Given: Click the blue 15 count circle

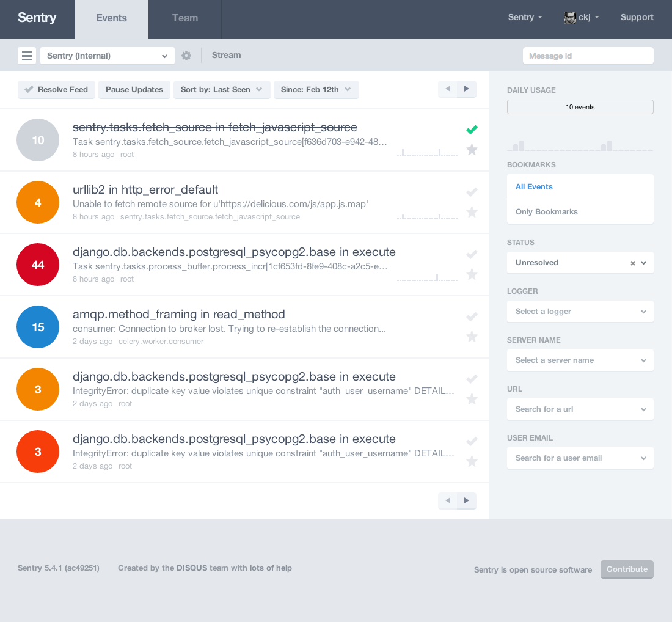Looking at the screenshot, I should (x=38, y=327).
